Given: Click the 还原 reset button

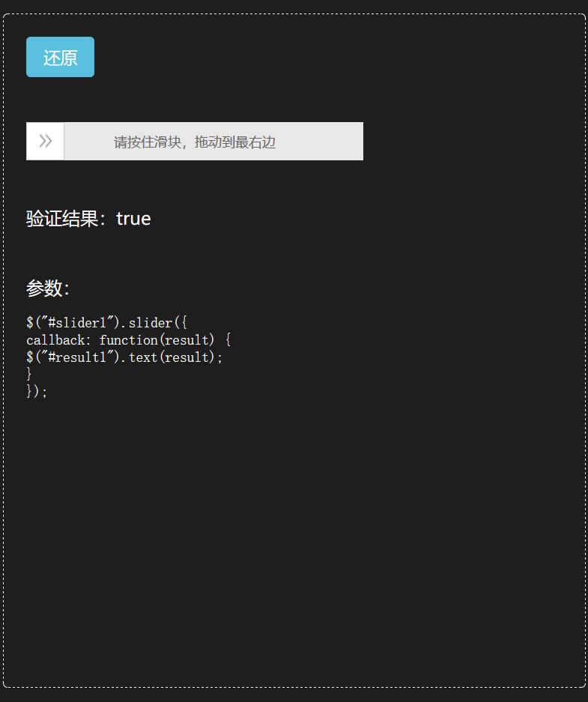Looking at the screenshot, I should pos(60,57).
